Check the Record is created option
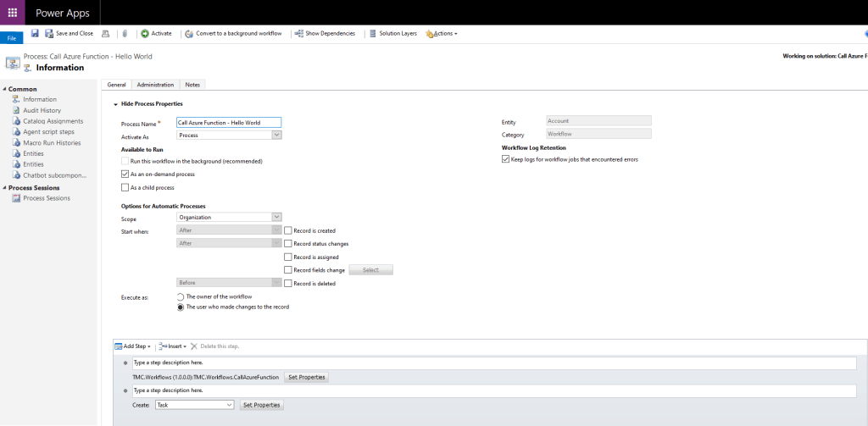This screenshot has height=426, width=868. pyautogui.click(x=288, y=230)
